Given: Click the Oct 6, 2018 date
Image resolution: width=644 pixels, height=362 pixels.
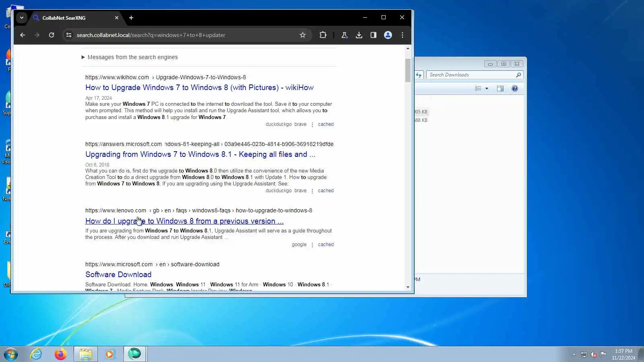Looking at the screenshot, I should (97, 165).
